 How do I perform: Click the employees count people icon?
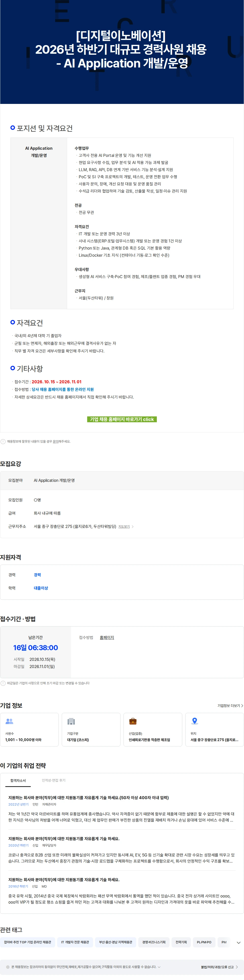coord(9,721)
